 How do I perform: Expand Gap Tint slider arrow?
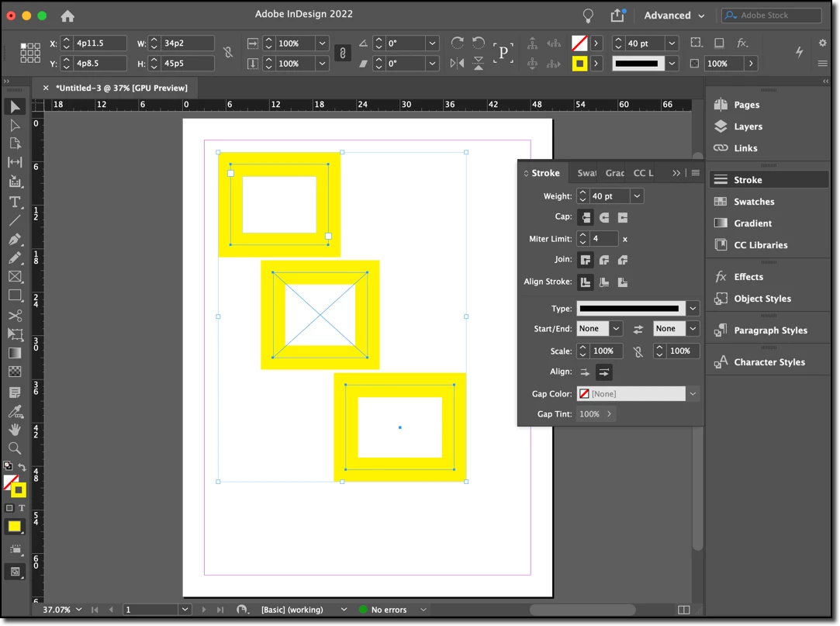(x=609, y=413)
